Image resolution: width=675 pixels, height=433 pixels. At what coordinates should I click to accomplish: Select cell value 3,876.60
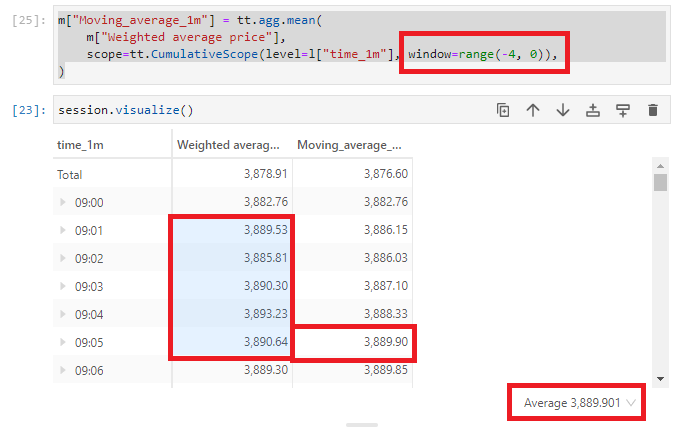[x=386, y=174]
